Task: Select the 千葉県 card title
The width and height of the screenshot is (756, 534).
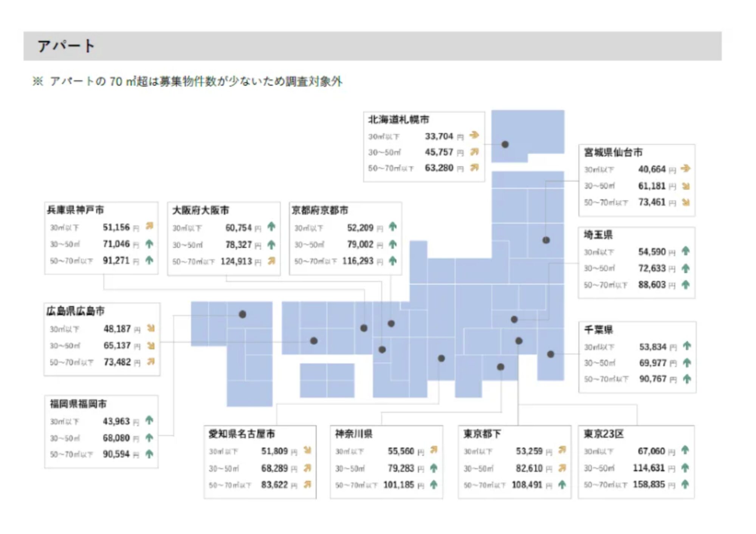Action: point(598,330)
